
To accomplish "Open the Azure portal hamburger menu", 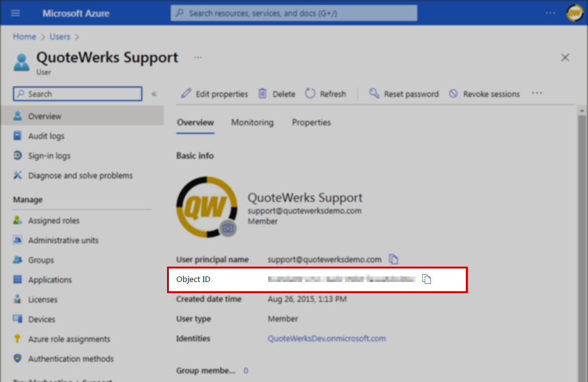I will point(15,13).
